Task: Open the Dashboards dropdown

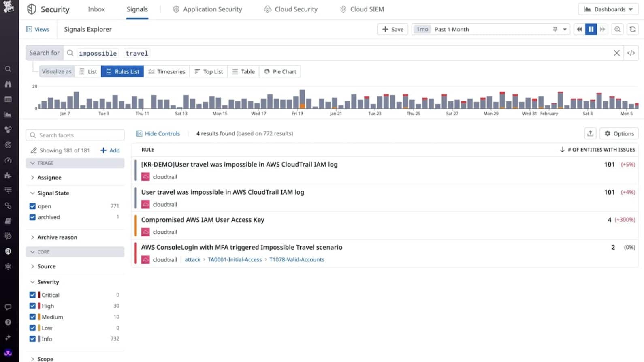Action: coord(608,9)
